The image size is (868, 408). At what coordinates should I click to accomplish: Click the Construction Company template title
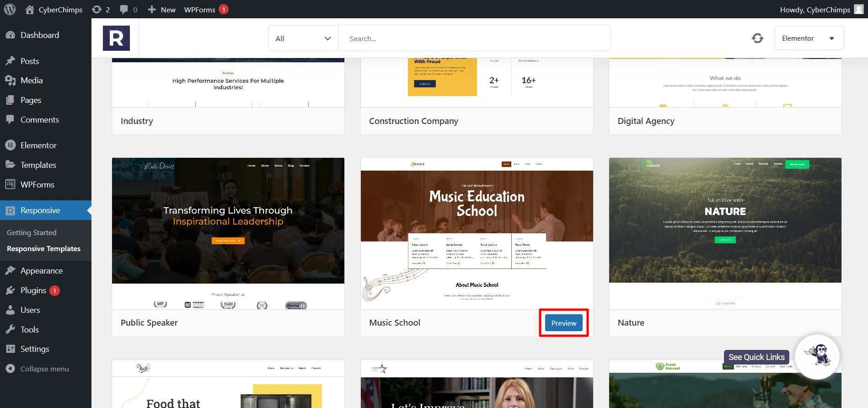413,121
